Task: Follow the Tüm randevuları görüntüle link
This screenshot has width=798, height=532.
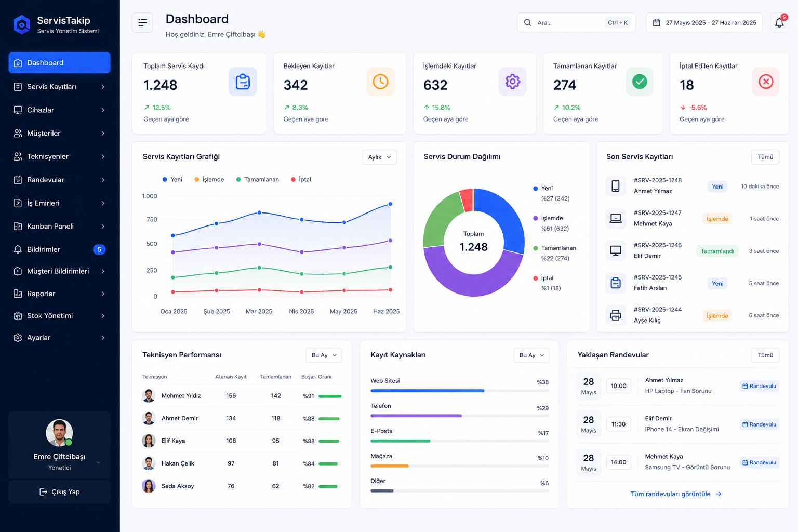Action: [x=676, y=494]
